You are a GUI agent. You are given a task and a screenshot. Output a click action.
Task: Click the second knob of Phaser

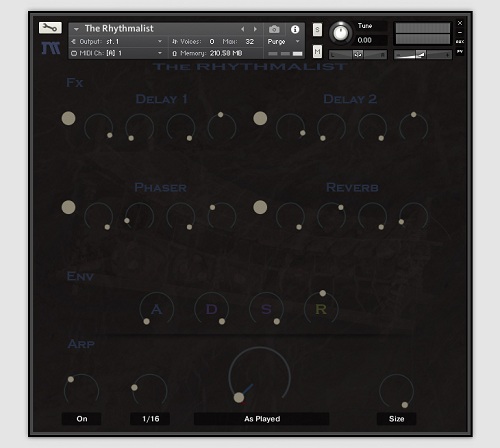tap(139, 217)
